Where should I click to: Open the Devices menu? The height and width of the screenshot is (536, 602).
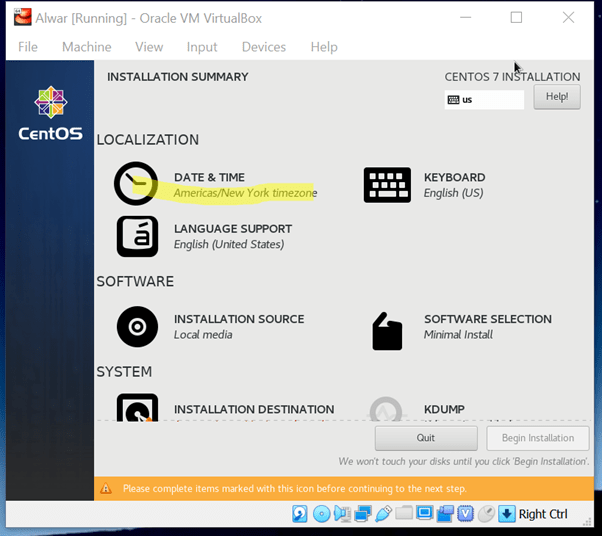[264, 47]
